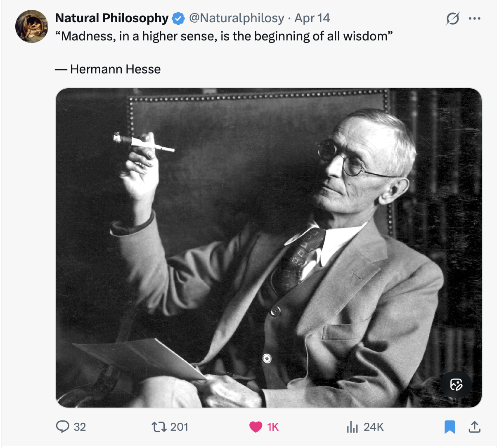Image resolution: width=497 pixels, height=448 pixels.
Task: Click the Natural Philosophy display name
Action: 111,18
